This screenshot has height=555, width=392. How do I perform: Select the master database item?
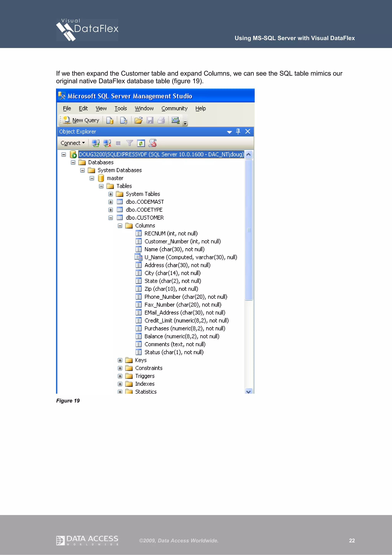pos(115,178)
